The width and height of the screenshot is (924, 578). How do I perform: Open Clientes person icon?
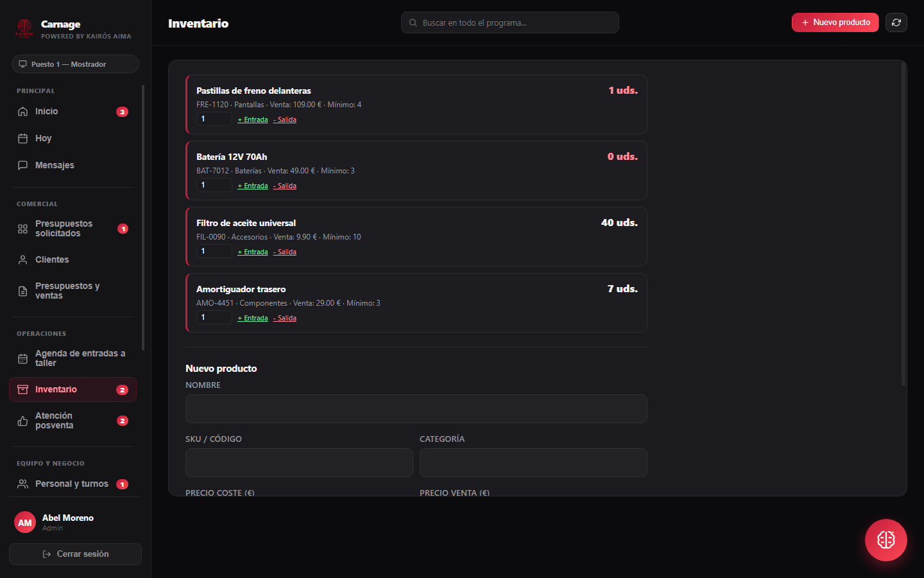click(23, 259)
